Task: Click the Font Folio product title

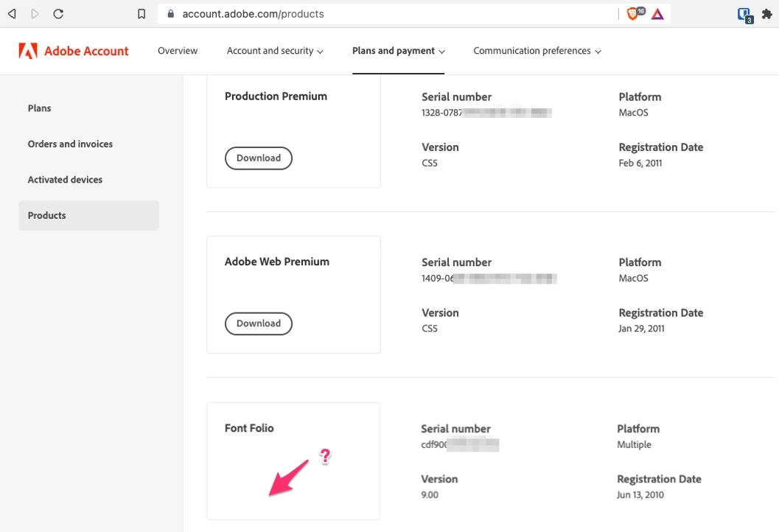Action: [x=249, y=428]
